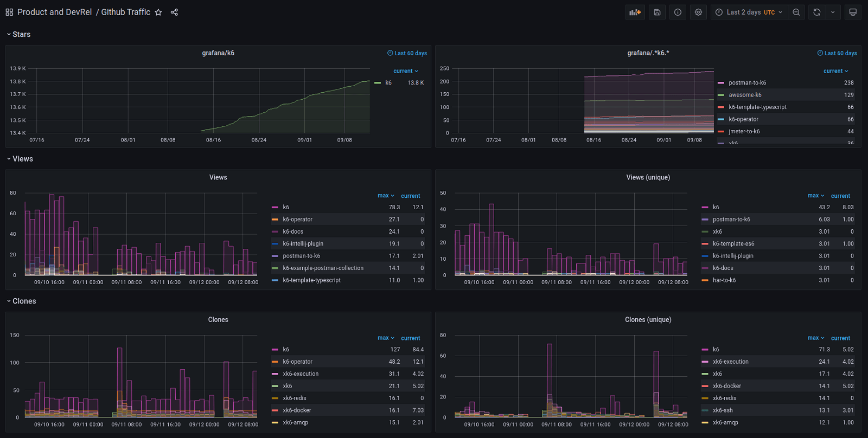Sort Clones legend by max
Screen dimensions: 868x438
[x=386, y=338]
